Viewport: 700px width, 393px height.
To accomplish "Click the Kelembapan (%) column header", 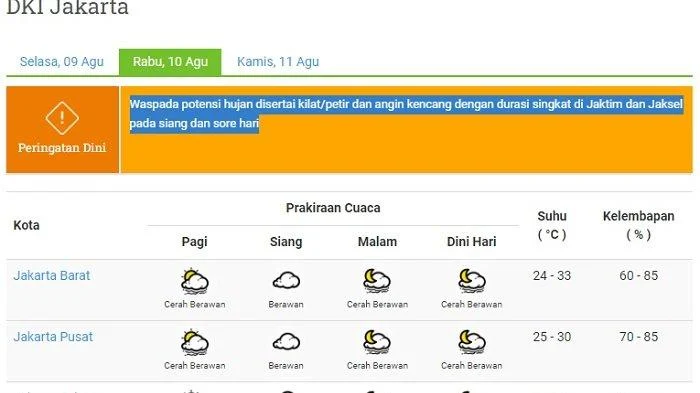I will click(x=638, y=225).
